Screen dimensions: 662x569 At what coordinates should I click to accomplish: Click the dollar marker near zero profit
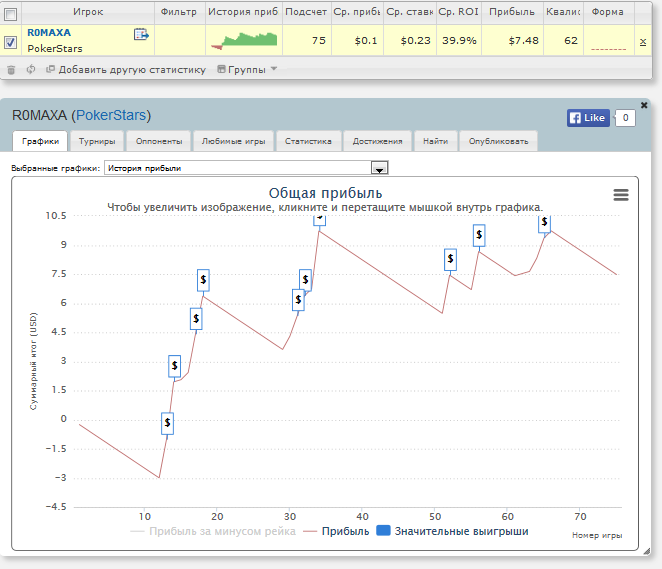[x=168, y=423]
